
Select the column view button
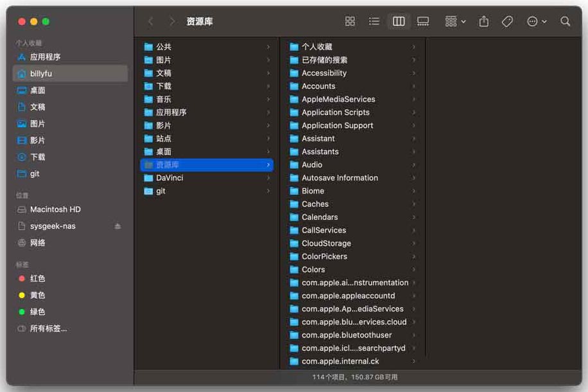click(399, 21)
